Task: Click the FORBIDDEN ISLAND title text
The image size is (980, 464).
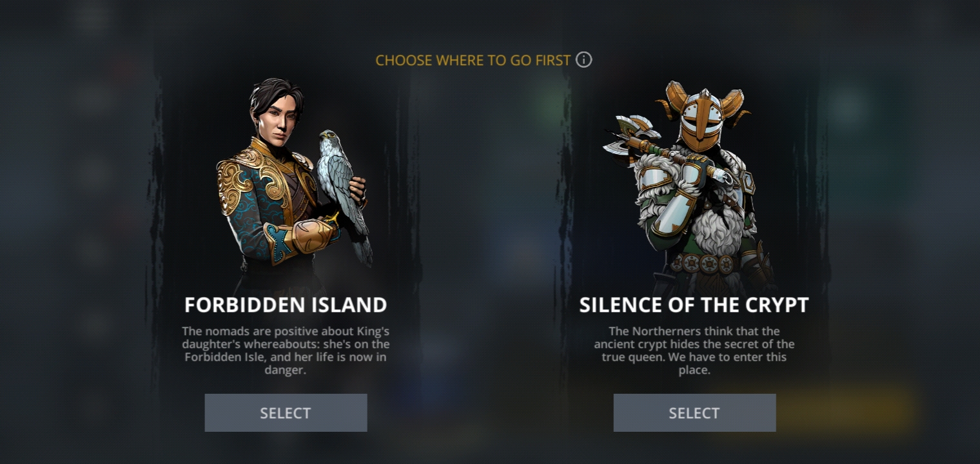Action: click(x=286, y=305)
